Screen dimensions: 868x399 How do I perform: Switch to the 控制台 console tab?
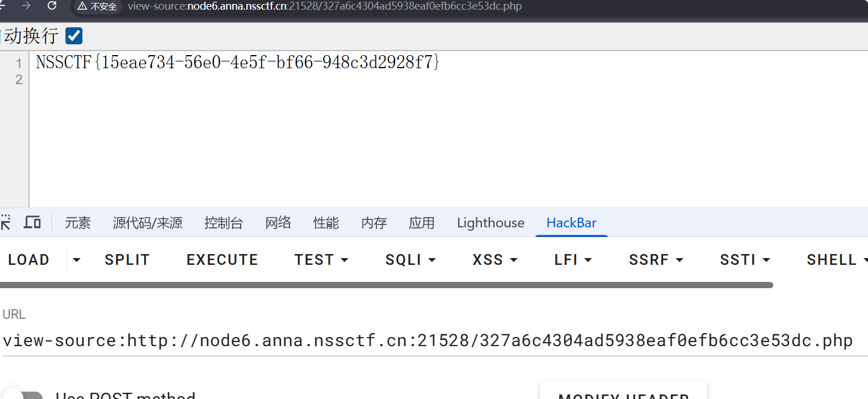click(223, 223)
